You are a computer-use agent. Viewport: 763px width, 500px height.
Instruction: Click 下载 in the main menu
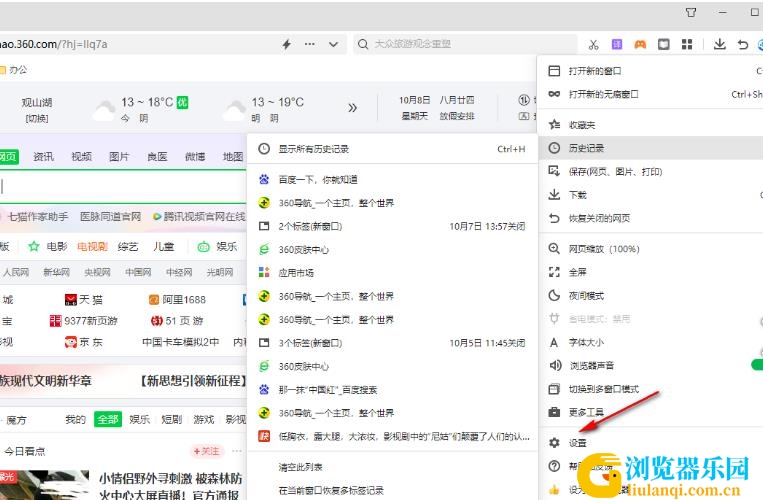[651, 195]
